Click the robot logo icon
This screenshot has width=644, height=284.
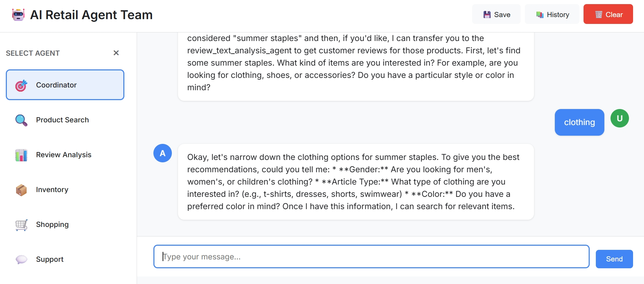(18, 15)
